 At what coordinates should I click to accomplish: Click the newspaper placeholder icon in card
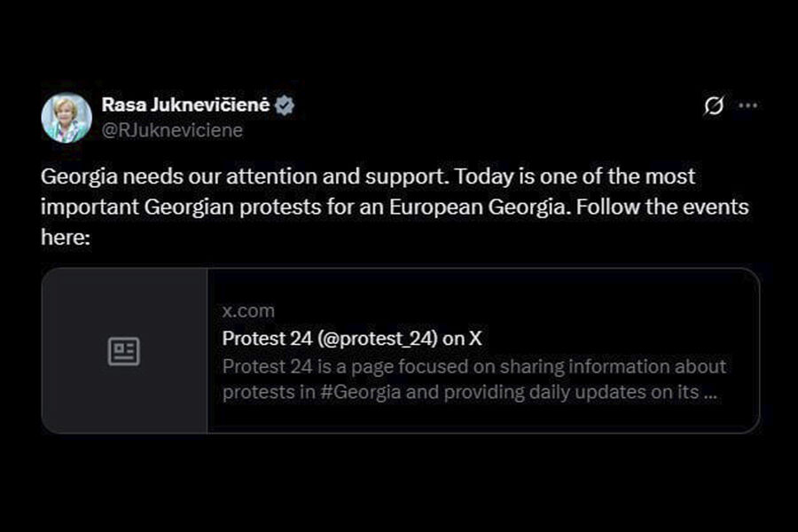[x=124, y=351]
